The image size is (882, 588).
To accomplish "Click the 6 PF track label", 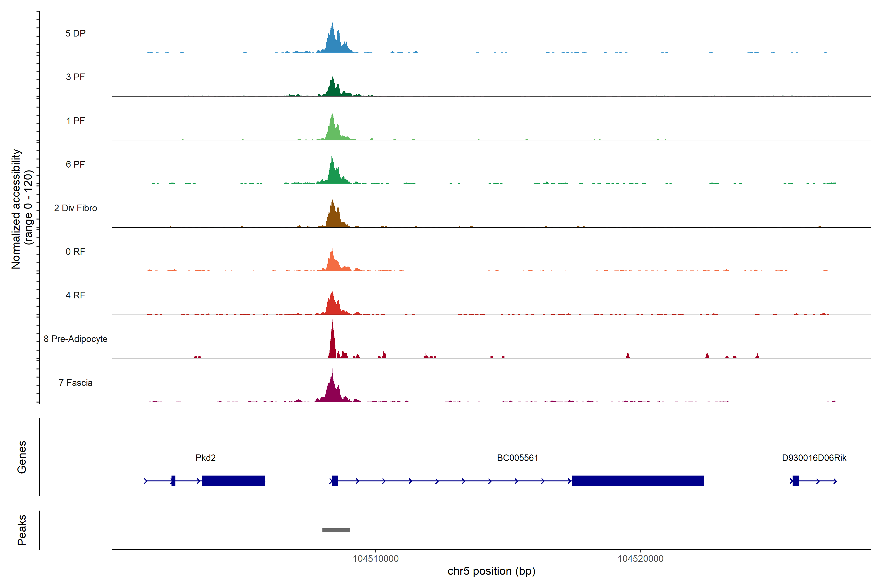I will 75,164.
